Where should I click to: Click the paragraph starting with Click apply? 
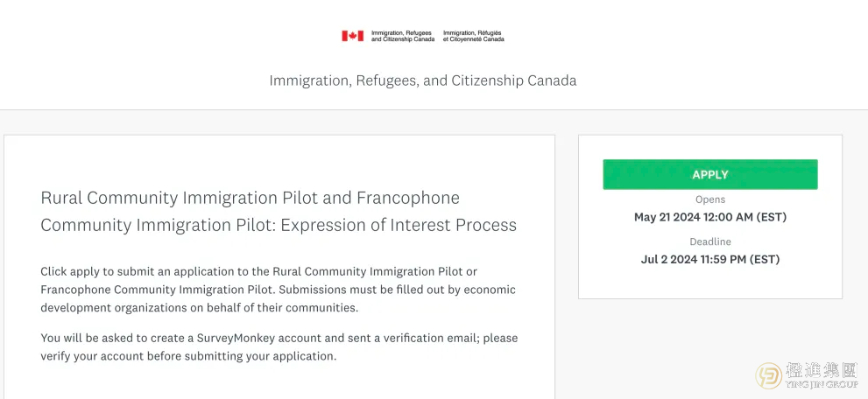click(x=278, y=290)
